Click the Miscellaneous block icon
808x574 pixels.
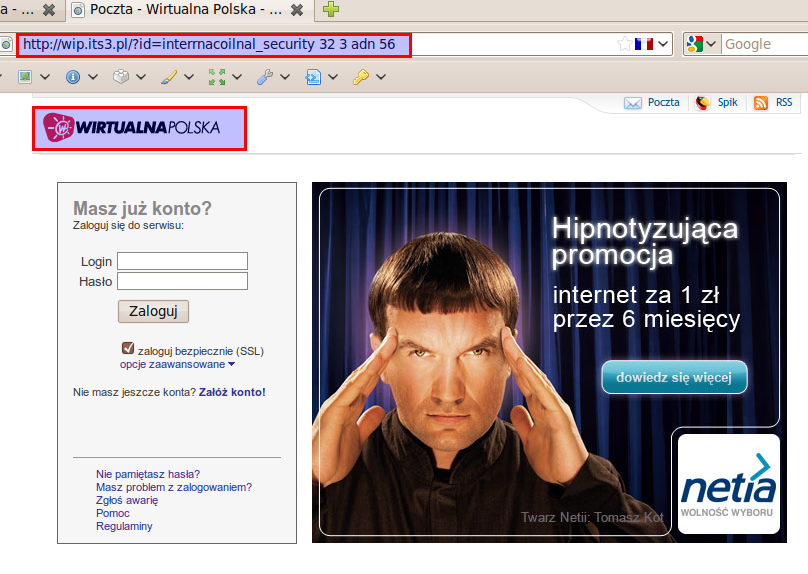click(x=121, y=76)
